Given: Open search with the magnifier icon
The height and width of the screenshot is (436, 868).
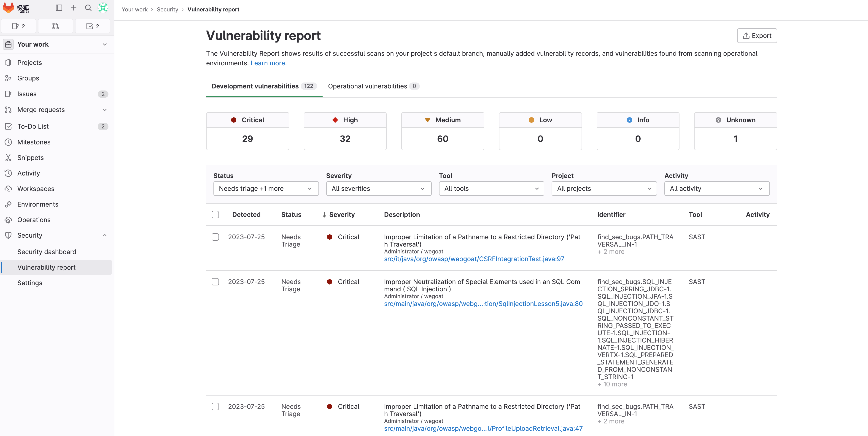Looking at the screenshot, I should 88,8.
